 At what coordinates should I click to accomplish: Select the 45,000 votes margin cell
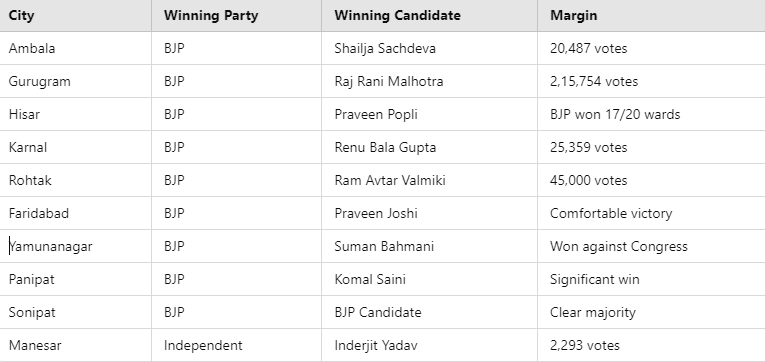click(x=651, y=181)
